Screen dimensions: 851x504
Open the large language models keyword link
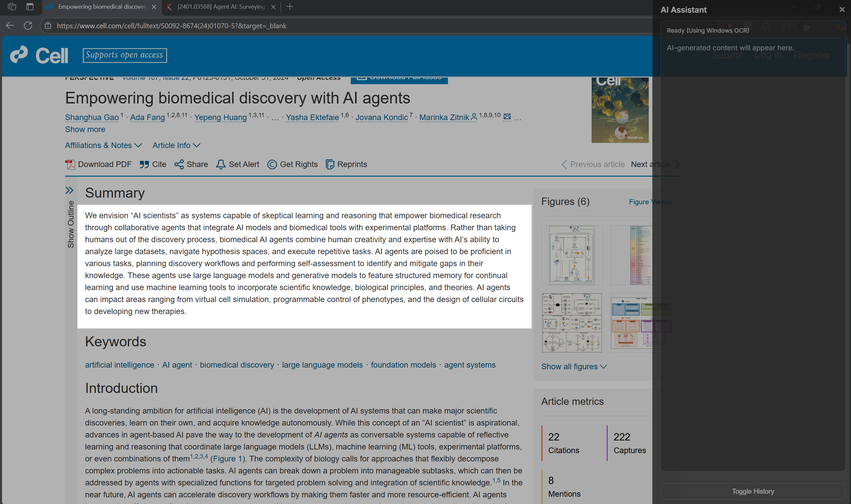click(x=322, y=365)
